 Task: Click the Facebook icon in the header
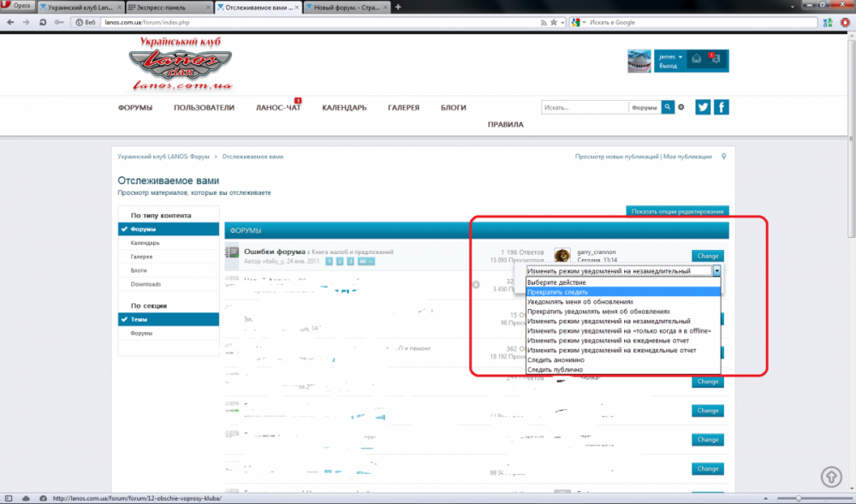pyautogui.click(x=722, y=107)
